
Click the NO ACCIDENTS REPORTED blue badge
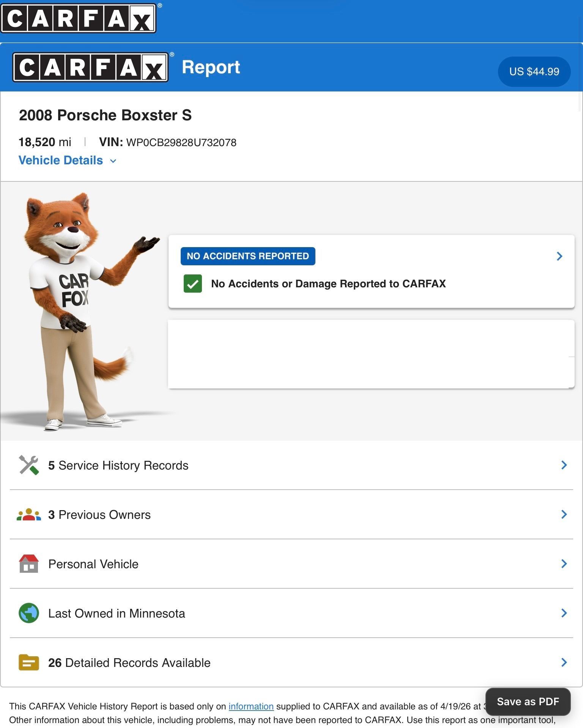(x=248, y=256)
